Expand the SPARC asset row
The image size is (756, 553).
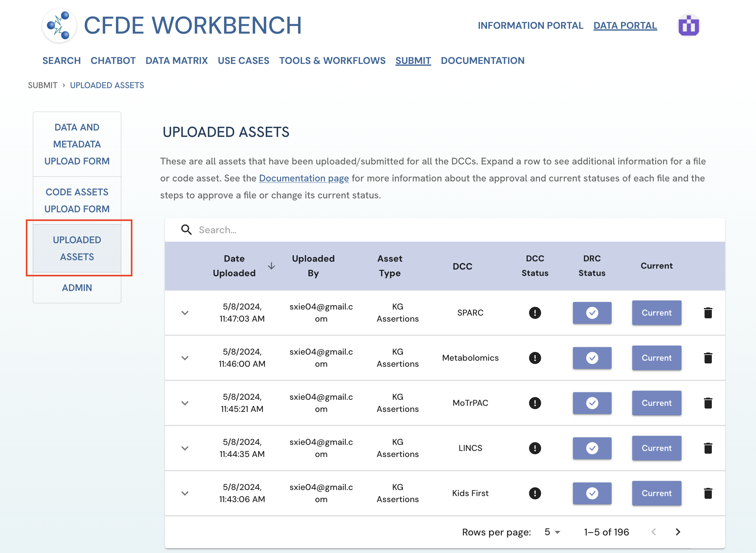pyautogui.click(x=185, y=313)
